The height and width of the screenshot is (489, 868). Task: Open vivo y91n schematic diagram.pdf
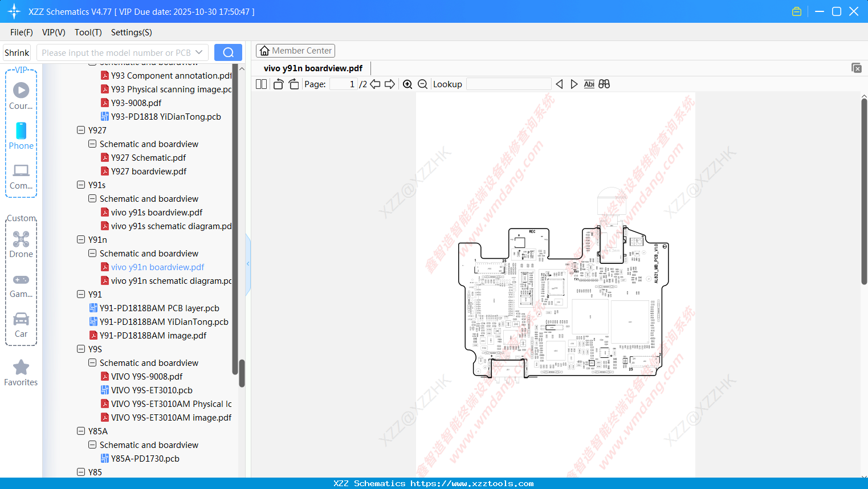pyautogui.click(x=166, y=280)
